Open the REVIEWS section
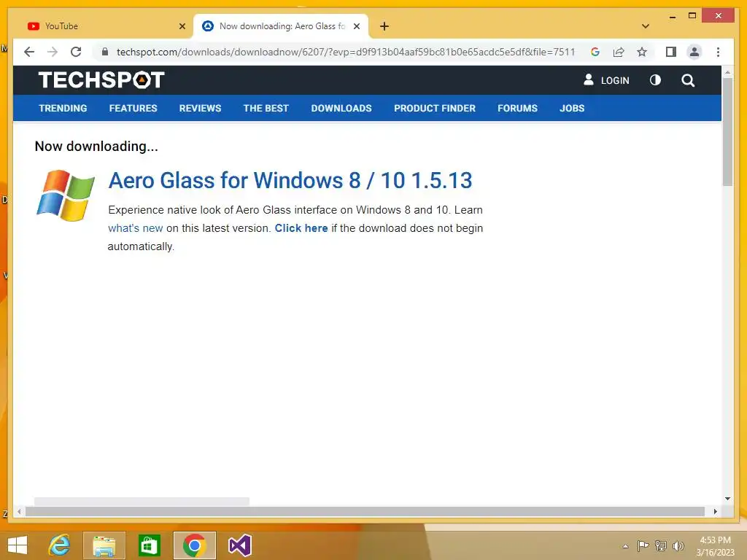The image size is (747, 560). tap(200, 108)
